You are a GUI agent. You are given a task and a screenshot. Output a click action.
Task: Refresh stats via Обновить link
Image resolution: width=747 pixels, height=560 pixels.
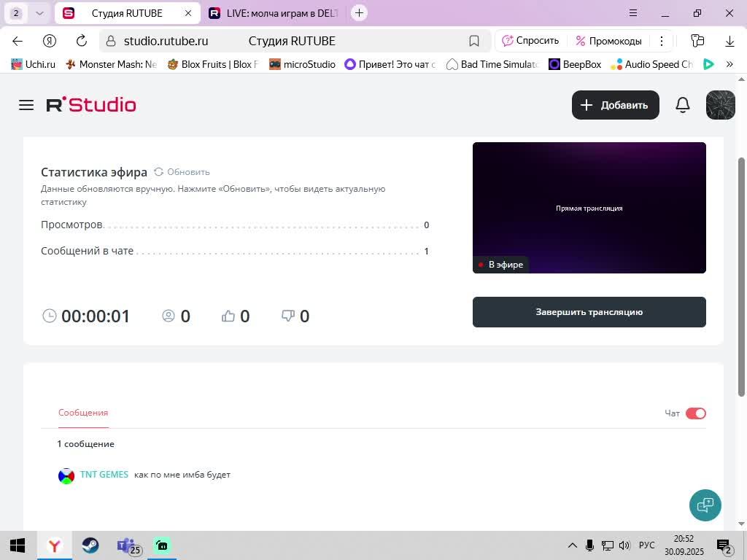182,172
